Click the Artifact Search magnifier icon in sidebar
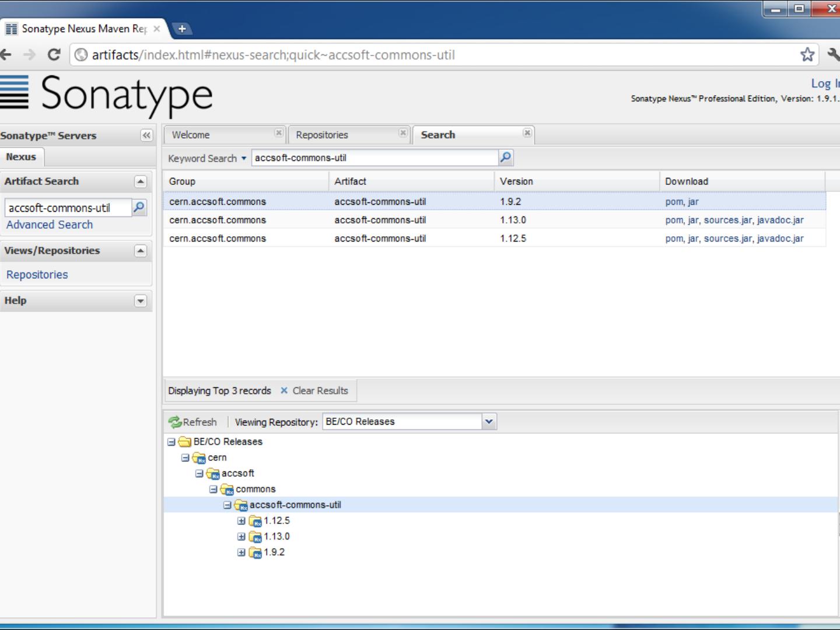 click(x=139, y=208)
